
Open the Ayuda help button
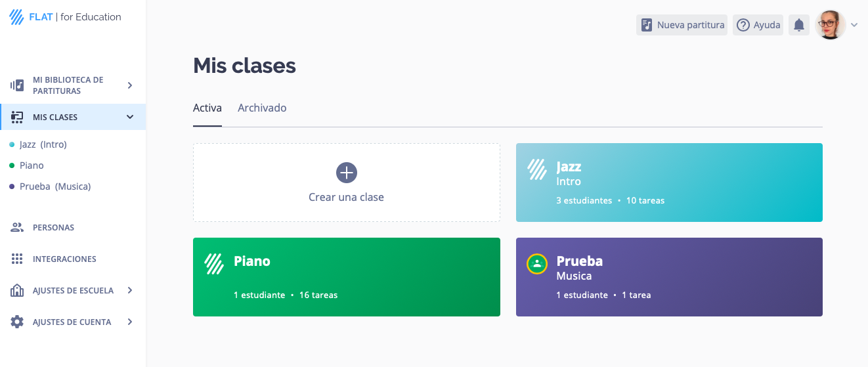(758, 25)
